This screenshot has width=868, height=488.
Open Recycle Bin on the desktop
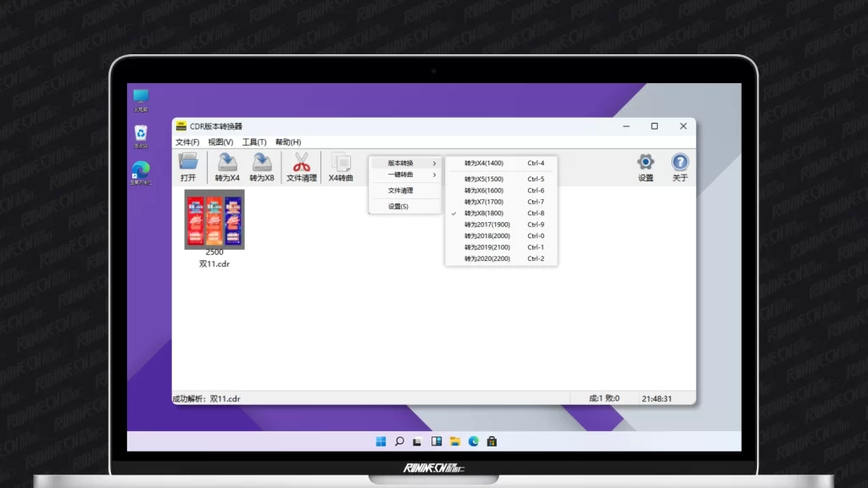coord(141,134)
